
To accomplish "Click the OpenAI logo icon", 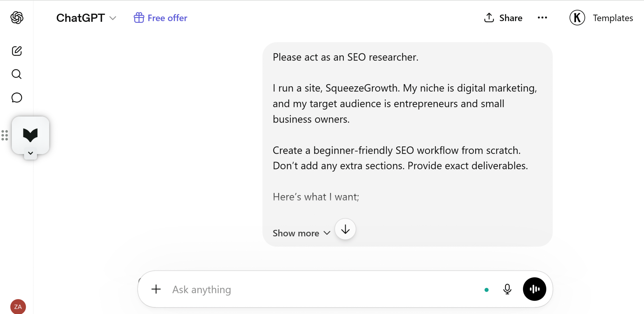I will pyautogui.click(x=17, y=18).
